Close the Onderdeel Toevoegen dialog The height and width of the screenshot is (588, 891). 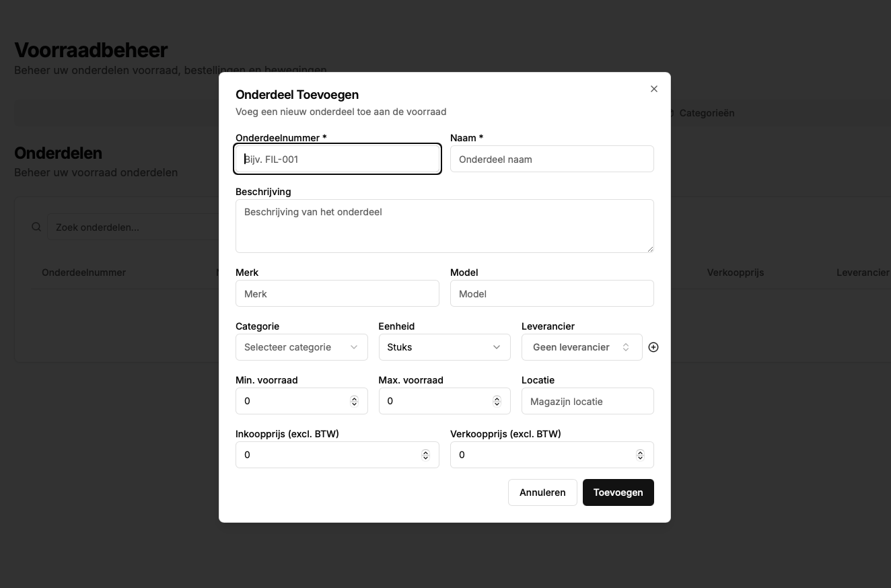653,89
